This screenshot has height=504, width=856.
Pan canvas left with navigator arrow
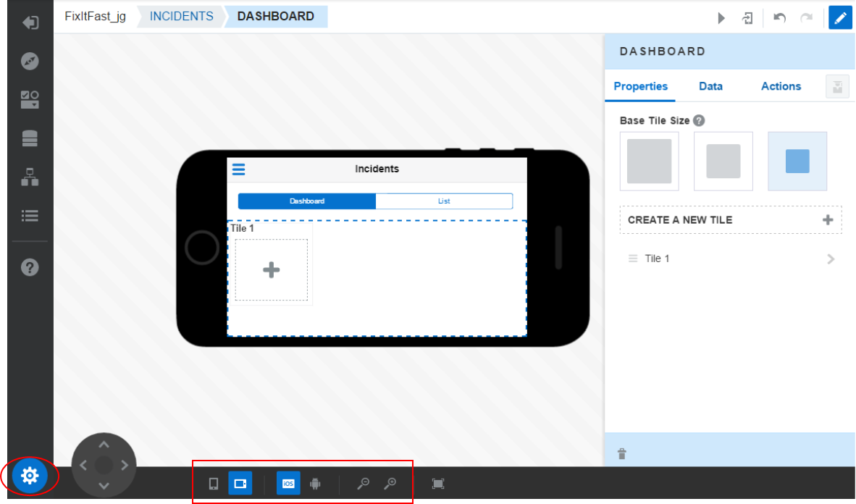83,465
